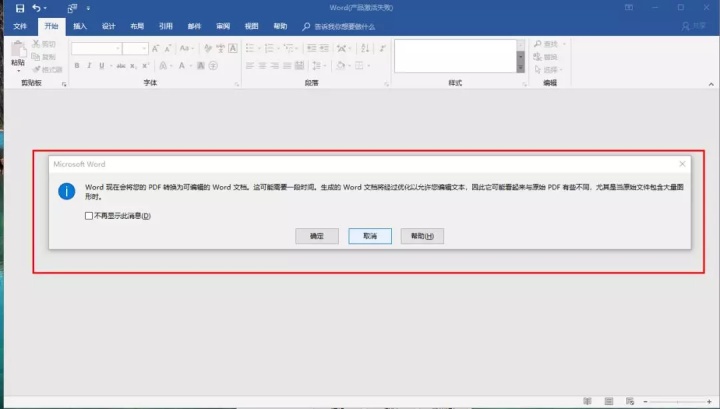
Task: Click the Cut scissors icon
Action: point(36,44)
